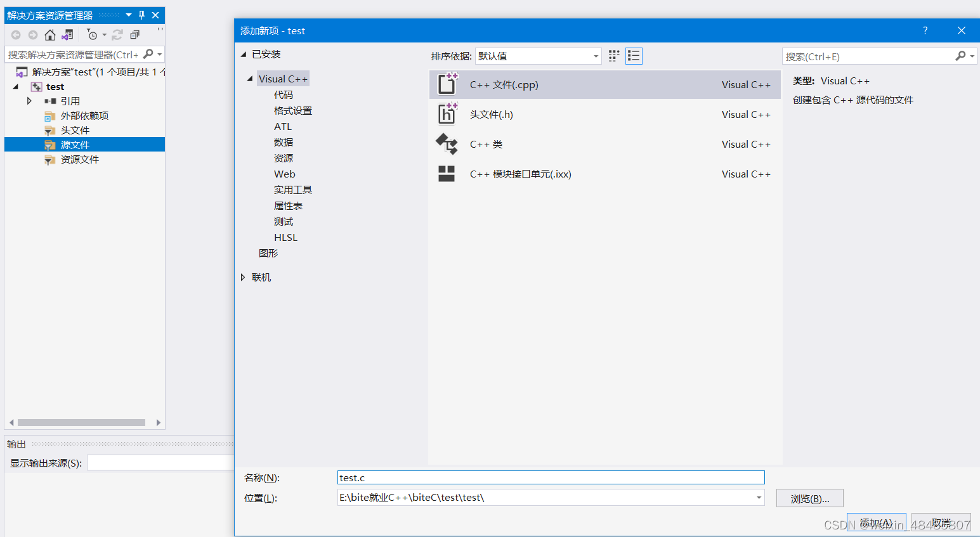The image size is (980, 537).
Task: Expand the 引用 node arrow
Action: pyautogui.click(x=29, y=101)
